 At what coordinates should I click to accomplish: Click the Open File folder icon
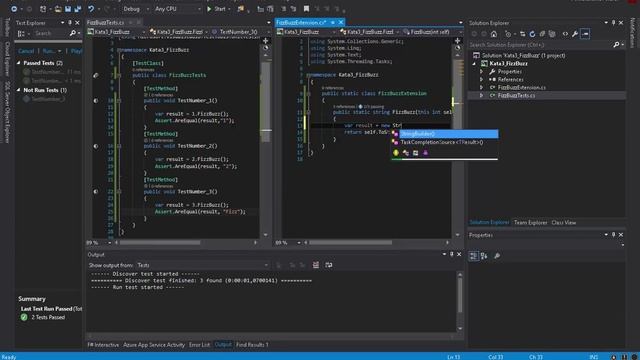(x=58, y=9)
